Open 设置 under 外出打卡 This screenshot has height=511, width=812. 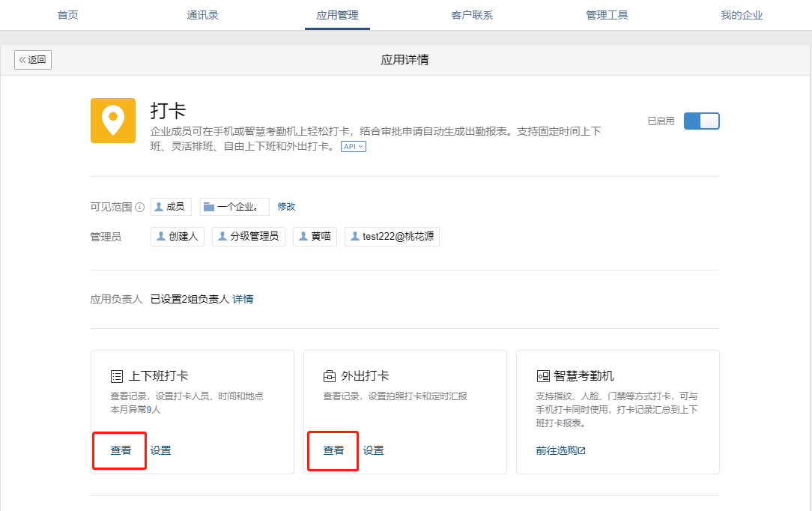[374, 450]
